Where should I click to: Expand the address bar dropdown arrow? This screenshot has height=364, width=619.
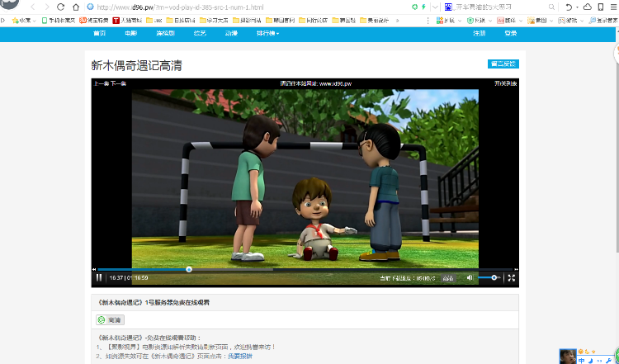435,7
